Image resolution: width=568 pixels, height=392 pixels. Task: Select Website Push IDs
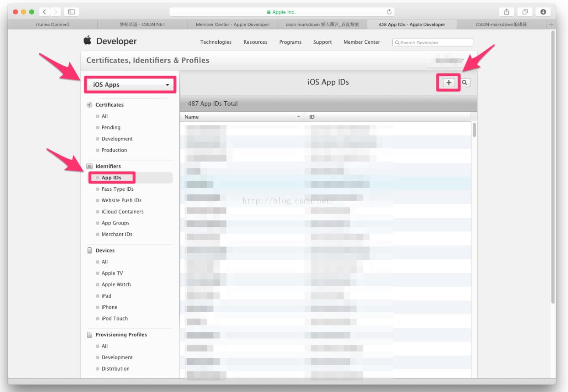coord(121,200)
